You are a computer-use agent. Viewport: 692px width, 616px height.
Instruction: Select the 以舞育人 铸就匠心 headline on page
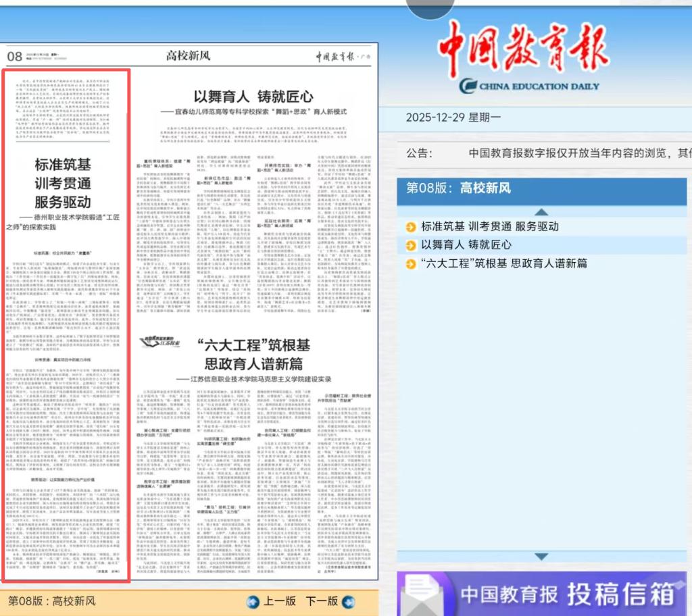pos(253,96)
